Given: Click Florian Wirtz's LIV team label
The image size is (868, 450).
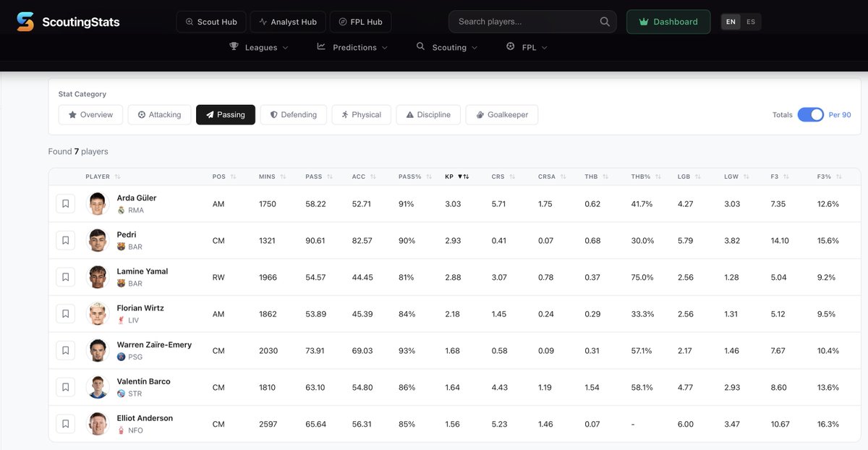Looking at the screenshot, I should point(133,320).
